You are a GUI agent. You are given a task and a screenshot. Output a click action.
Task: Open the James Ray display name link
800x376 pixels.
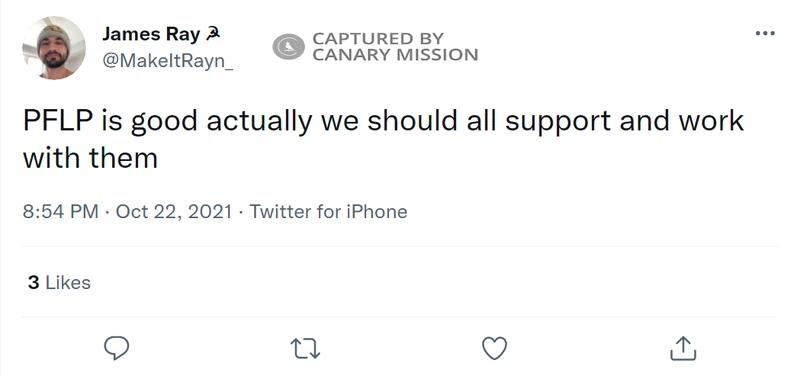151,34
